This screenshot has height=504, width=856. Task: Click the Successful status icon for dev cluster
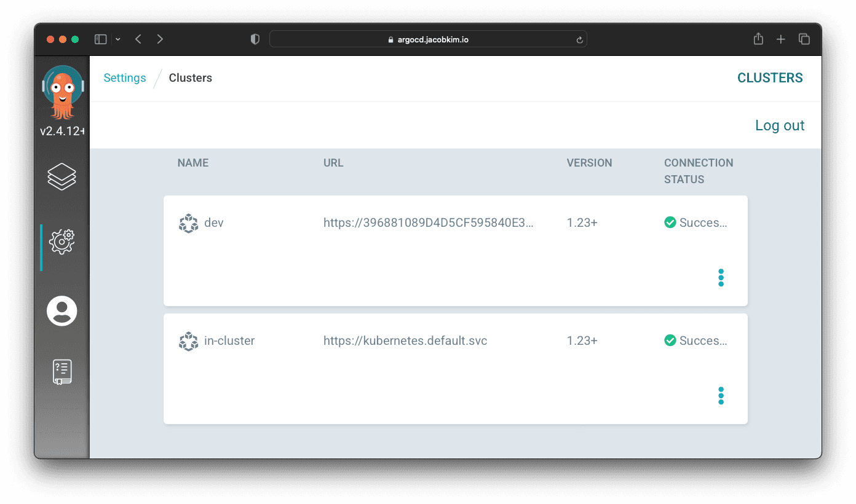[x=670, y=222]
